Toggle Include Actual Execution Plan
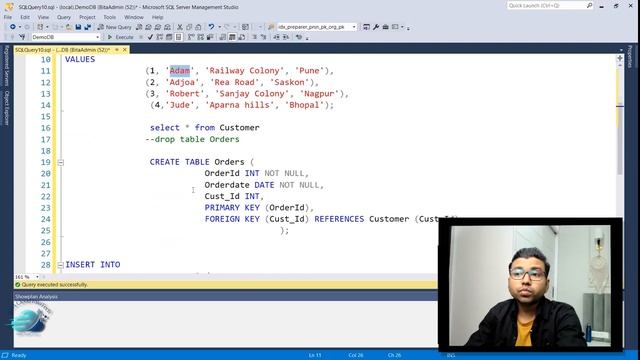640x360 pixels. click(x=190, y=37)
